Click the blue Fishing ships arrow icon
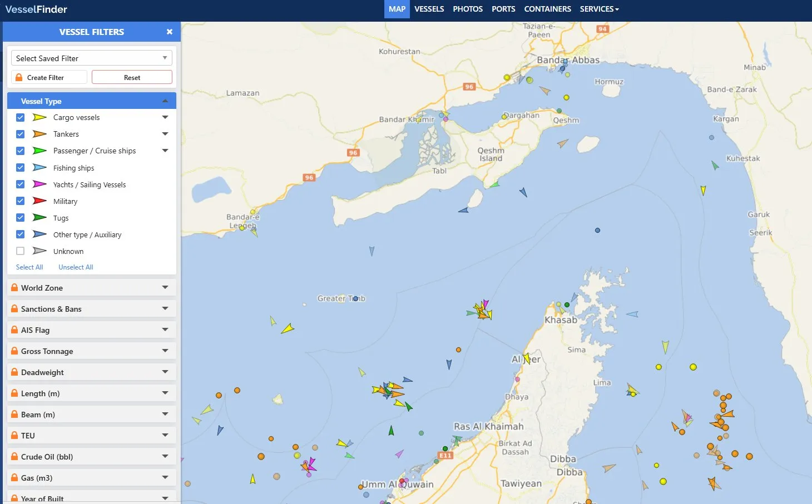The image size is (812, 504). [38, 167]
